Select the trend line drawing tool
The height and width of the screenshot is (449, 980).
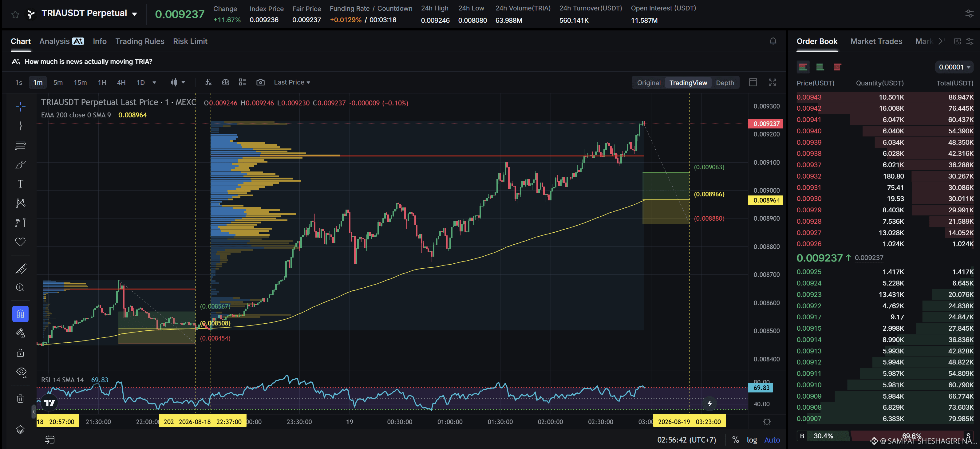pos(21,126)
